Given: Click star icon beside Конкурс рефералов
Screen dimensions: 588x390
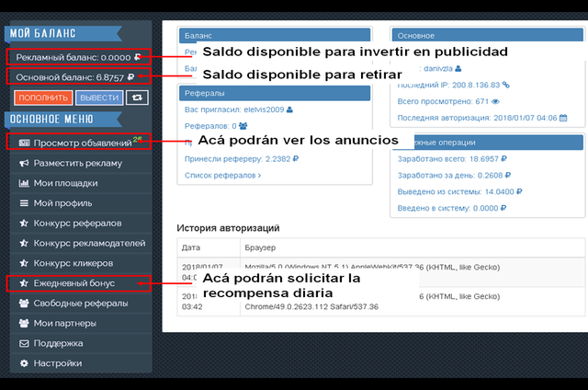Looking at the screenshot, I should [24, 224].
